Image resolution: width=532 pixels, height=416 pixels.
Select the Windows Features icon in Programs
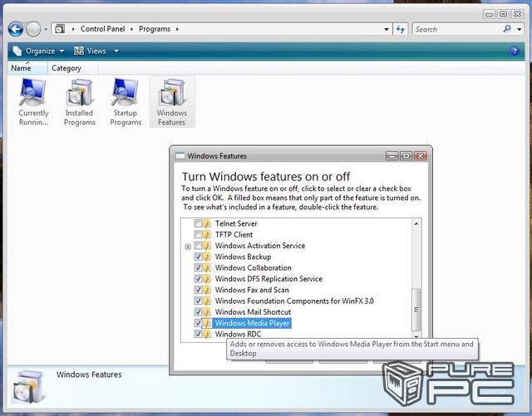[x=172, y=101]
